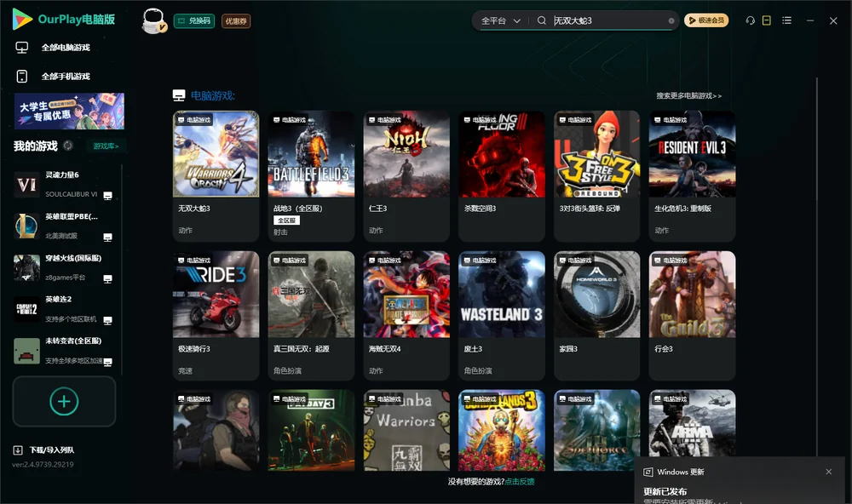This screenshot has width=852, height=504.
Task: Open the 行会3 Guild card
Action: point(692,316)
